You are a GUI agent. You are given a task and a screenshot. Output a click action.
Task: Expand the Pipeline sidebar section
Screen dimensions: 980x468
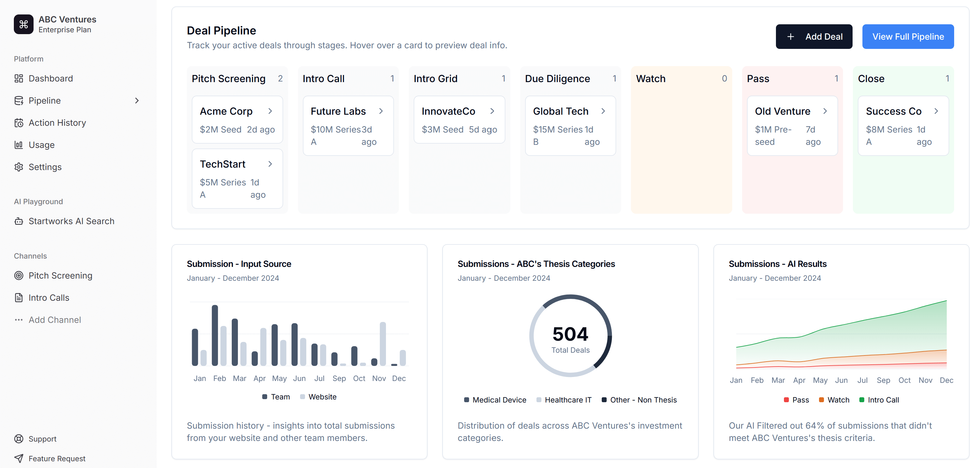[137, 100]
